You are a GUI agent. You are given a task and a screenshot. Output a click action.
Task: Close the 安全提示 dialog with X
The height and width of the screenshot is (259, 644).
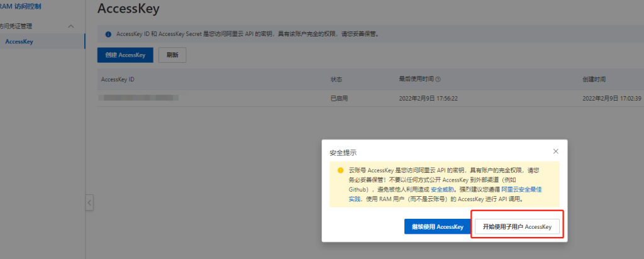556,151
